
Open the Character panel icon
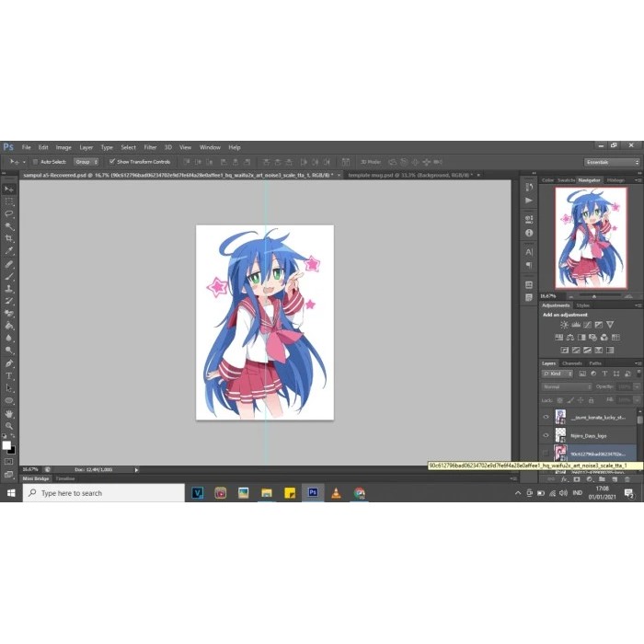click(x=529, y=252)
